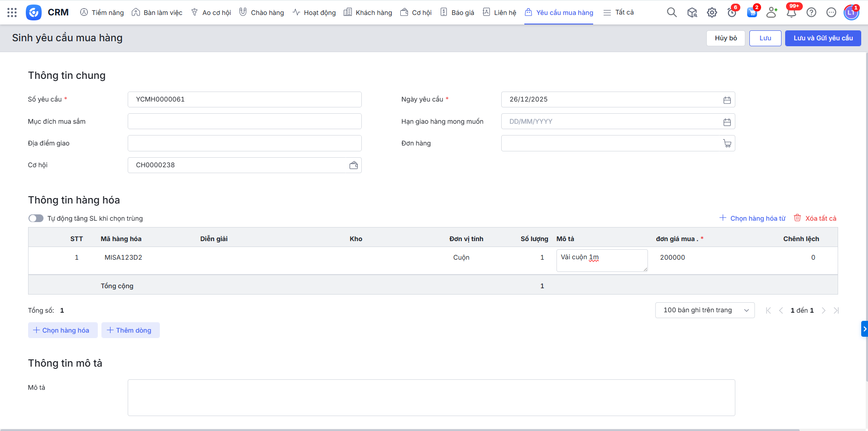
Task: Click the search magnifier icon
Action: [671, 13]
